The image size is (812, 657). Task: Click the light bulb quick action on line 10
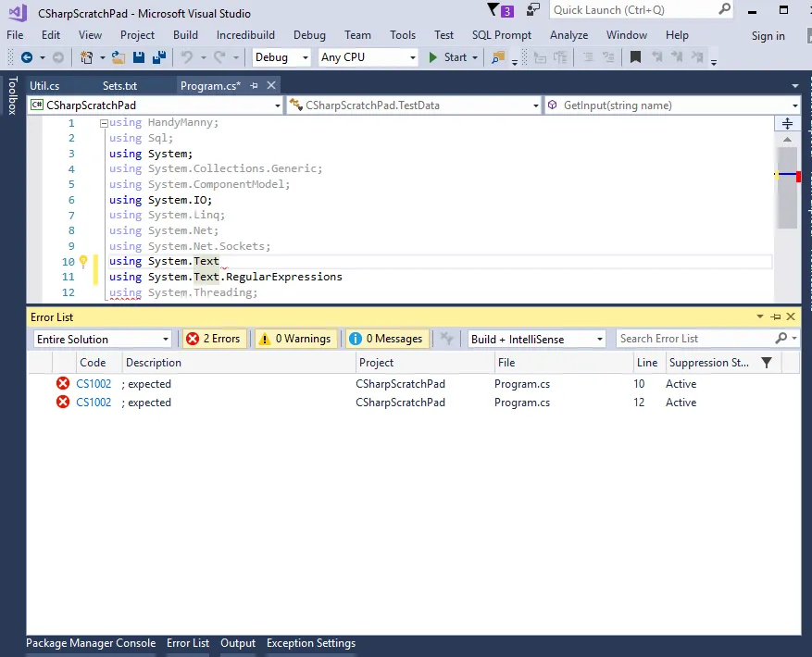pyautogui.click(x=83, y=262)
